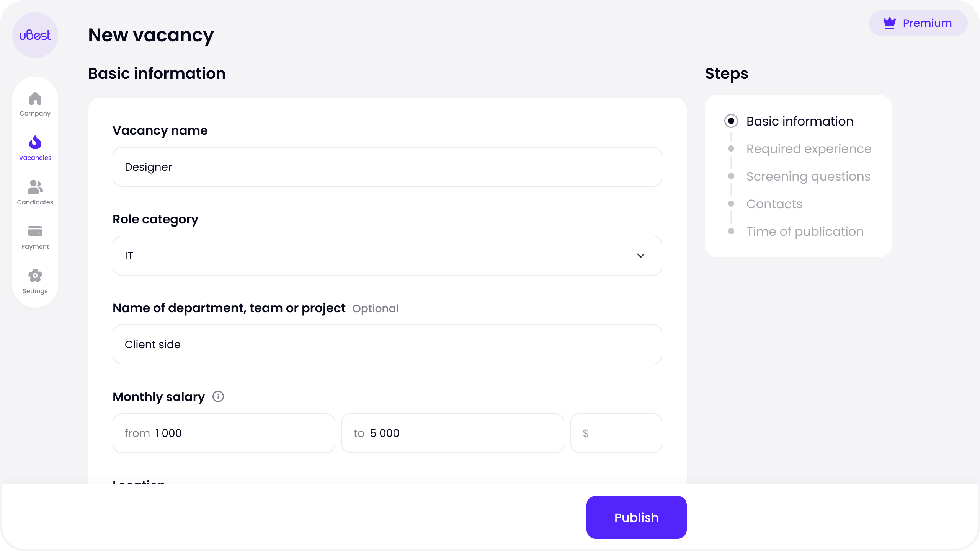Focus the salary from 1 000 field
This screenshot has height=551, width=980.
(224, 433)
